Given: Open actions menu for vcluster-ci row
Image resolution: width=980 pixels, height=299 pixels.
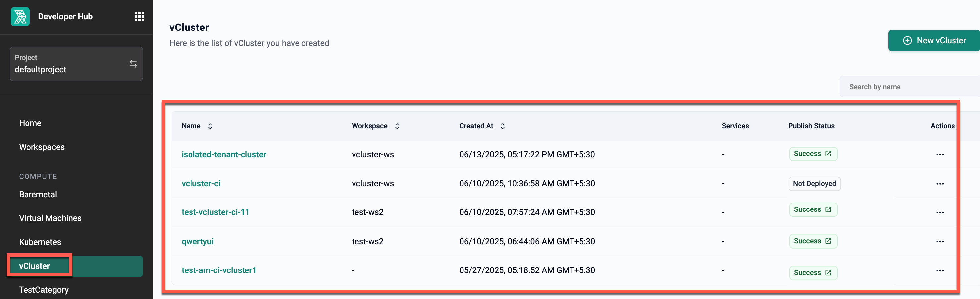Looking at the screenshot, I should [x=940, y=184].
